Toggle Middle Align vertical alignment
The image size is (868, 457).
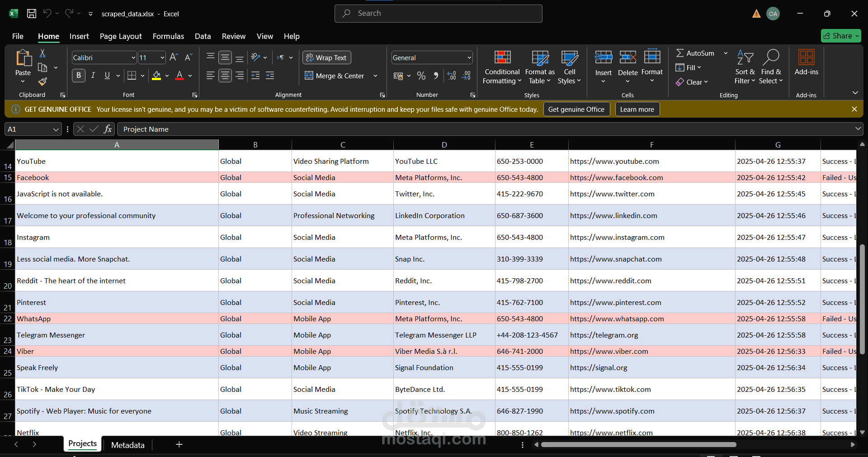click(x=225, y=57)
